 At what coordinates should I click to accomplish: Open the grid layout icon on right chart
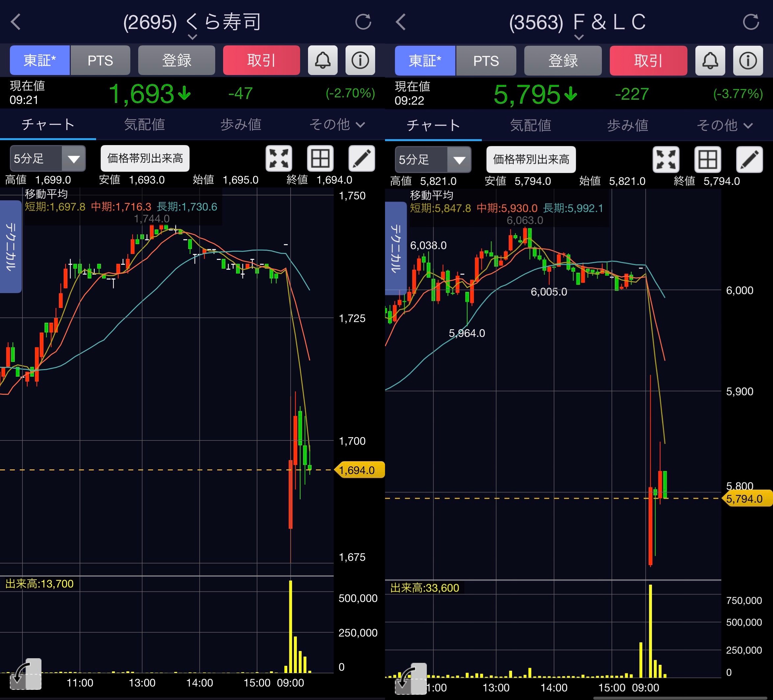(x=708, y=160)
